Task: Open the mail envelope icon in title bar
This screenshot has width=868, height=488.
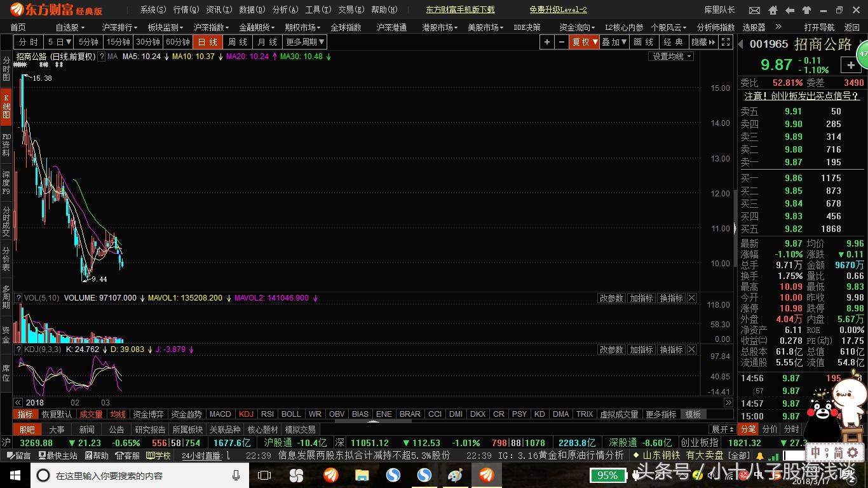Action: (x=754, y=10)
